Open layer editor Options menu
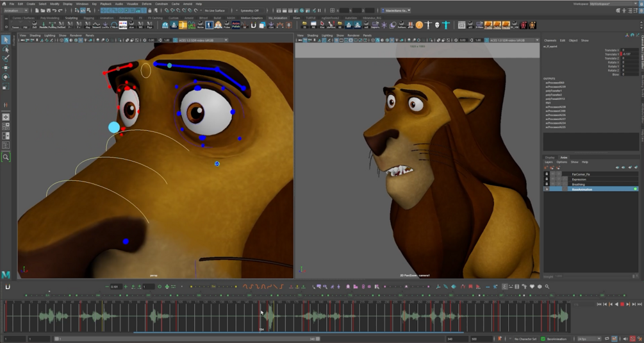 pyautogui.click(x=561, y=162)
